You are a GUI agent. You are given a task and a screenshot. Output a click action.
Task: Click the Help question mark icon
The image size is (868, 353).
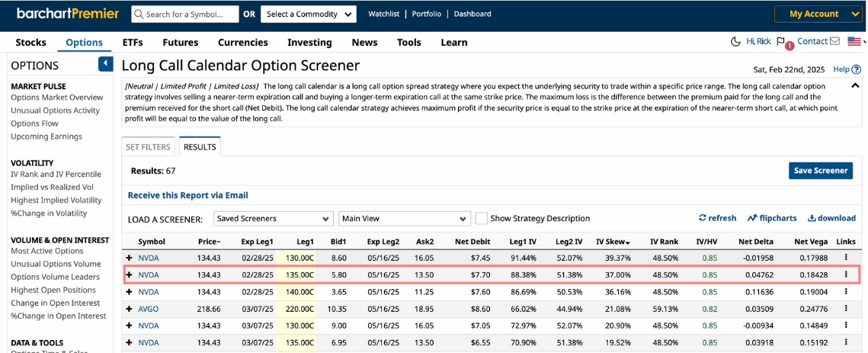[856, 69]
